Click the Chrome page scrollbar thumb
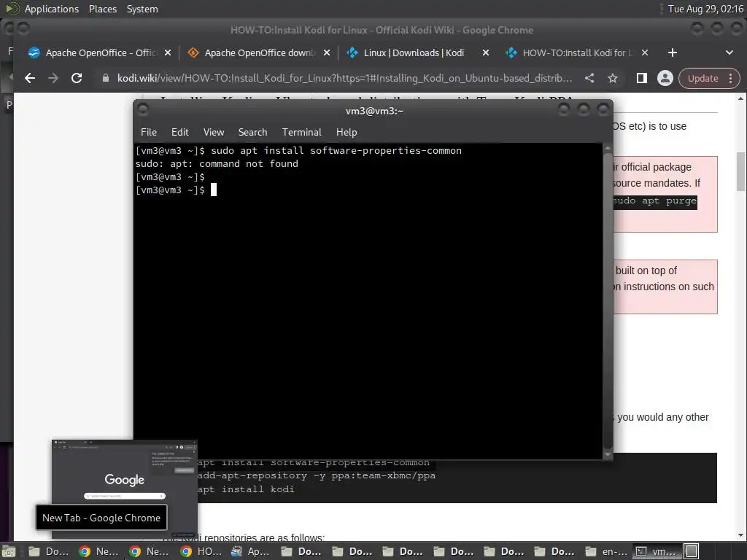This screenshot has height=560, width=747. click(x=741, y=171)
